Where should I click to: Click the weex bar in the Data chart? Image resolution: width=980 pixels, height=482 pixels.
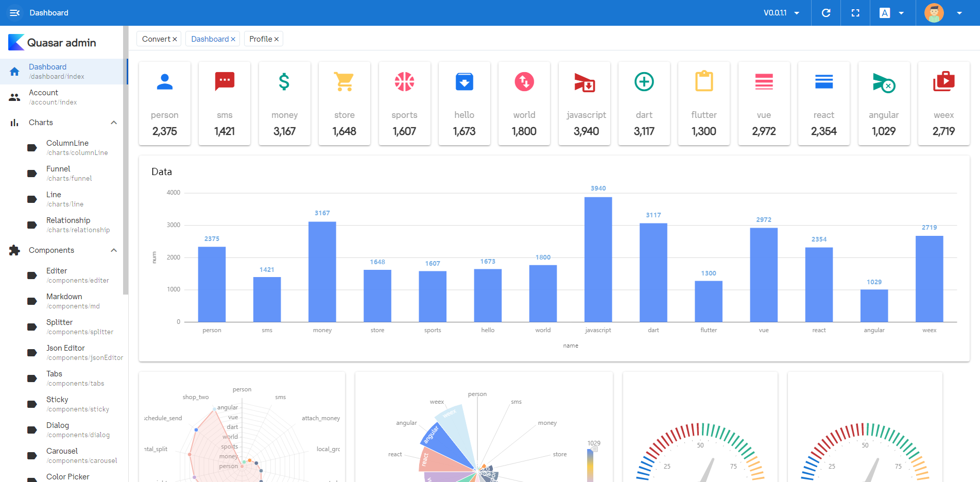[929, 279]
